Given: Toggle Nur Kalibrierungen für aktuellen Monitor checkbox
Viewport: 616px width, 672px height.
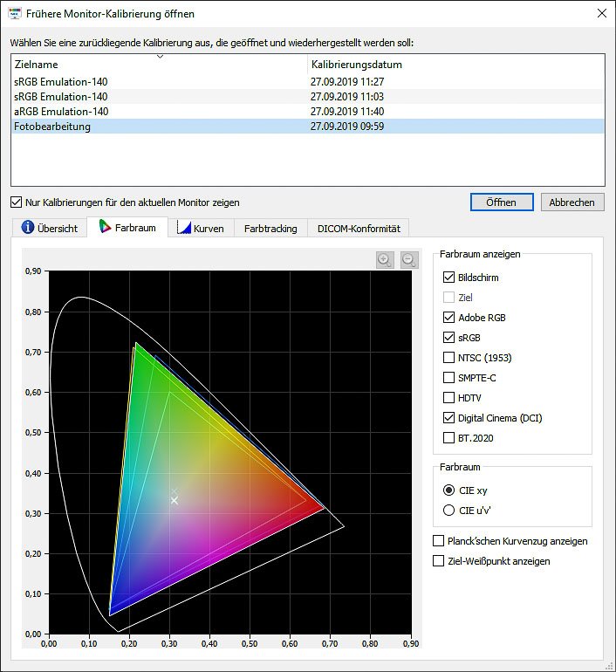Looking at the screenshot, I should (x=16, y=202).
